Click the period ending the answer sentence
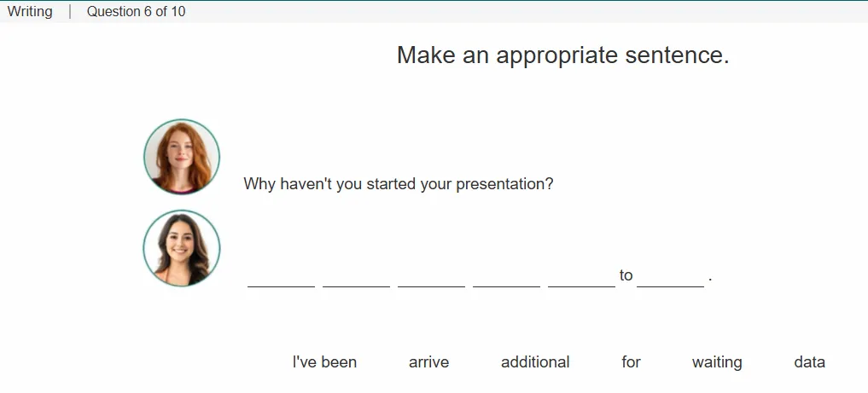 coord(710,280)
